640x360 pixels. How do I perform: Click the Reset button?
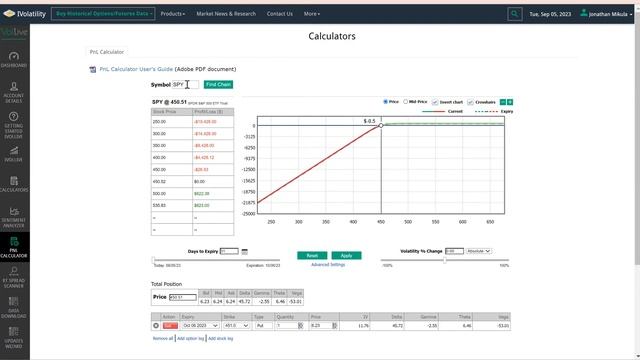[312, 256]
